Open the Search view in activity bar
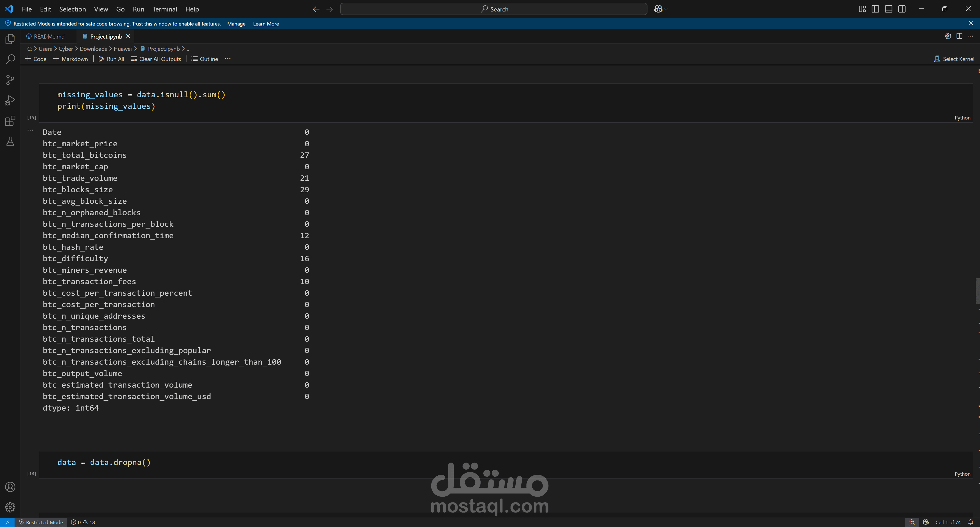This screenshot has height=527, width=980. pos(10,59)
